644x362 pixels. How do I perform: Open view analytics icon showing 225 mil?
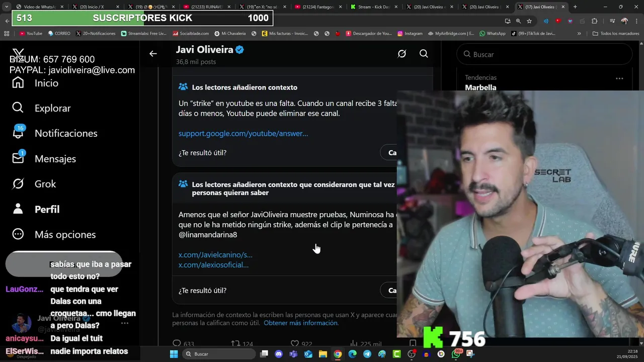[x=353, y=344]
